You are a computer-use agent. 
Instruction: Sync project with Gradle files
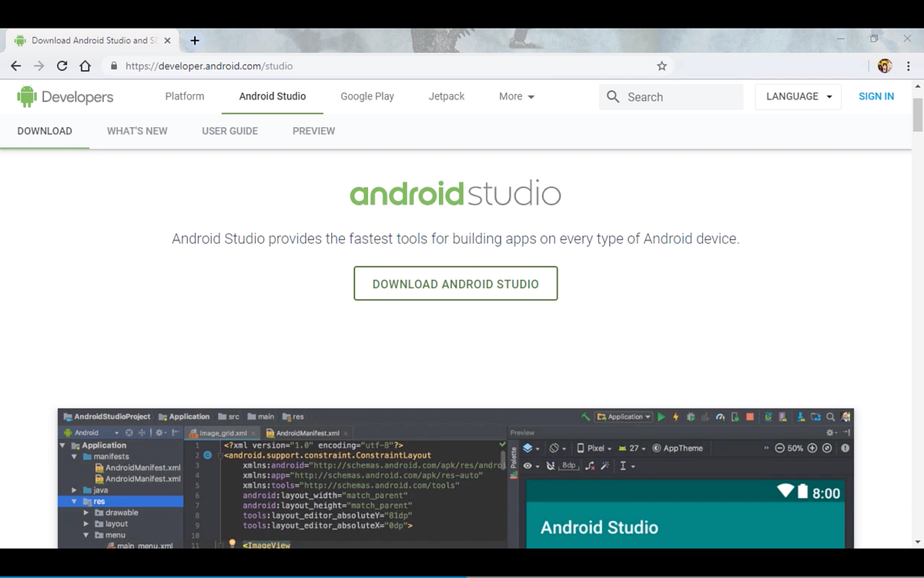pos(768,416)
